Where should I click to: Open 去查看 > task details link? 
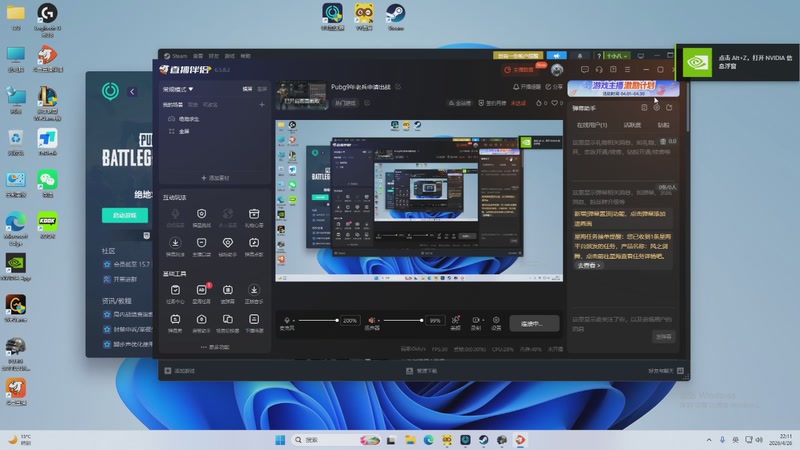point(589,266)
